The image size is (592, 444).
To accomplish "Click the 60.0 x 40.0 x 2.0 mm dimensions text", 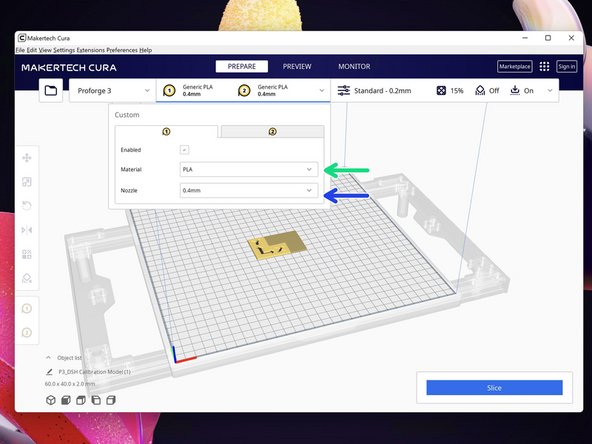I will (70, 384).
